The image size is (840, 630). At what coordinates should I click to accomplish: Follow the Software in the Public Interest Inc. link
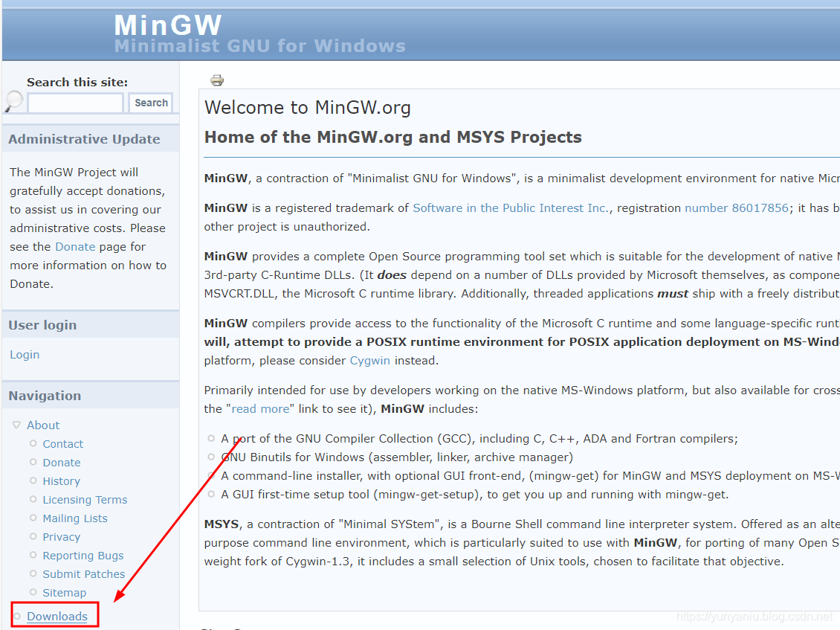point(511,208)
